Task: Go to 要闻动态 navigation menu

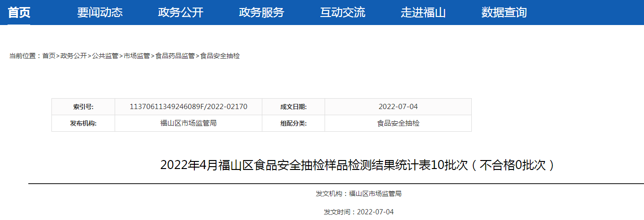Action: pyautogui.click(x=100, y=13)
